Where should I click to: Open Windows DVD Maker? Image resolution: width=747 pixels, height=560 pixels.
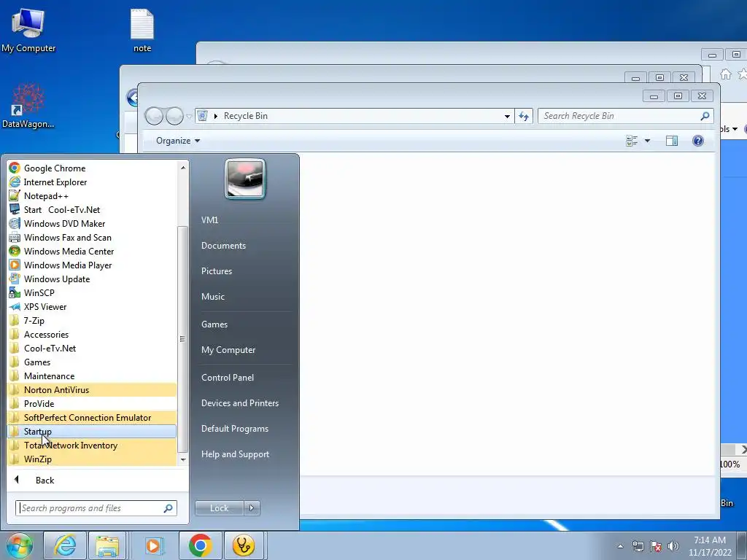92,223
